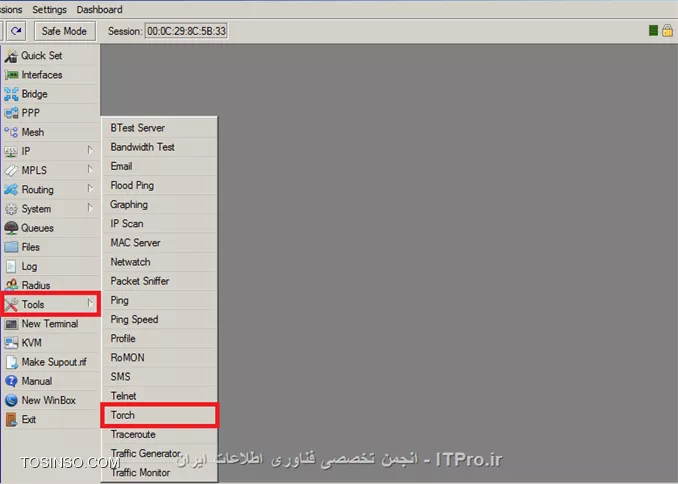The height and width of the screenshot is (484, 678).
Task: Open the Dashboard menu
Action: click(99, 10)
